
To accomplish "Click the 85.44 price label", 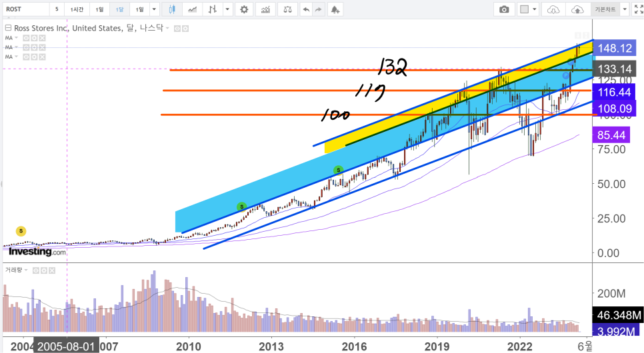I will tap(611, 135).
